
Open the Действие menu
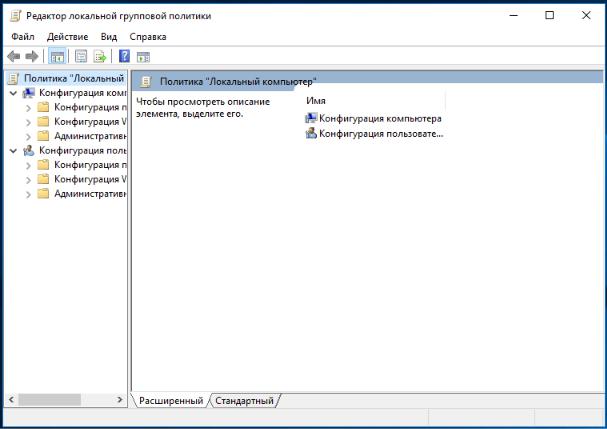[x=67, y=37]
